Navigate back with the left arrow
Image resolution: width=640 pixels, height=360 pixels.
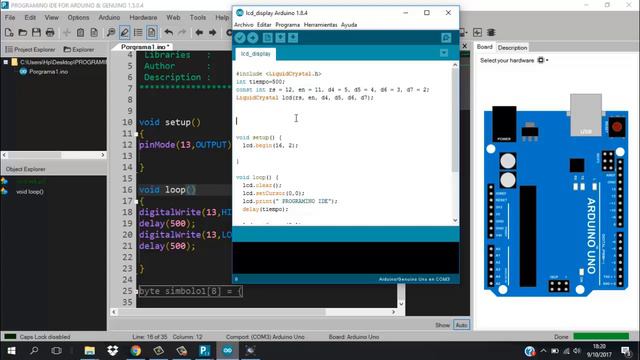pos(199,32)
